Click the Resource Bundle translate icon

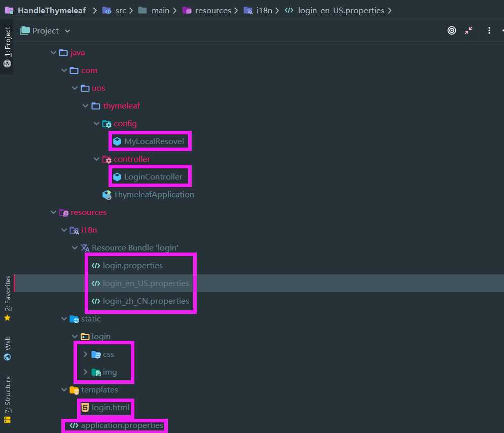[85, 248]
